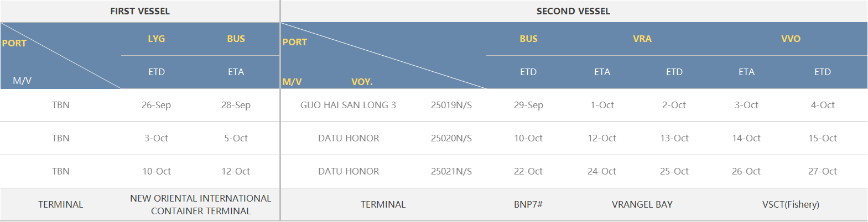
Task: Select voyage number 25019N/S
Action: coord(451,105)
